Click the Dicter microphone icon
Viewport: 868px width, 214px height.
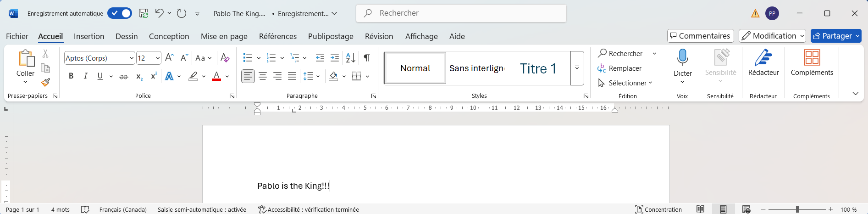point(682,58)
